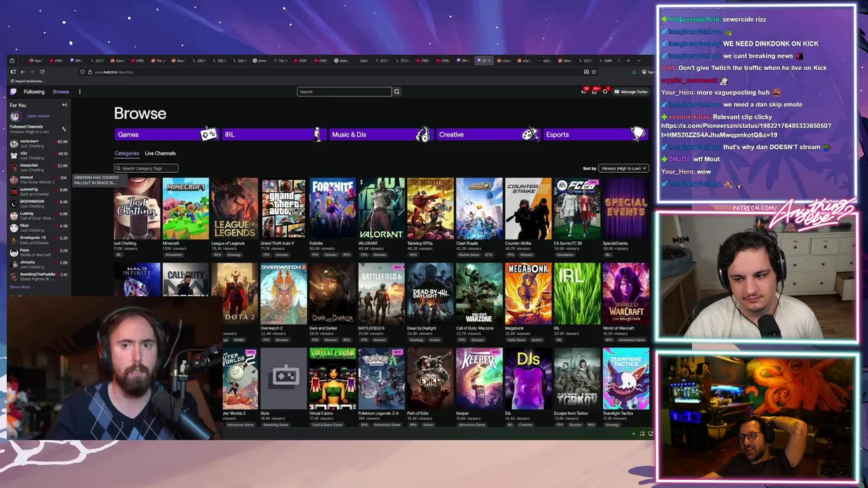Open the three-dot more menu beside Browse
Screen dimensions: 868x488
coord(80,91)
